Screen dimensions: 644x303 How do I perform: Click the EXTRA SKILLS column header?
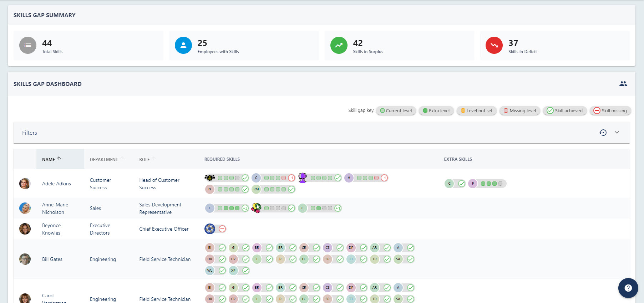coord(458,159)
